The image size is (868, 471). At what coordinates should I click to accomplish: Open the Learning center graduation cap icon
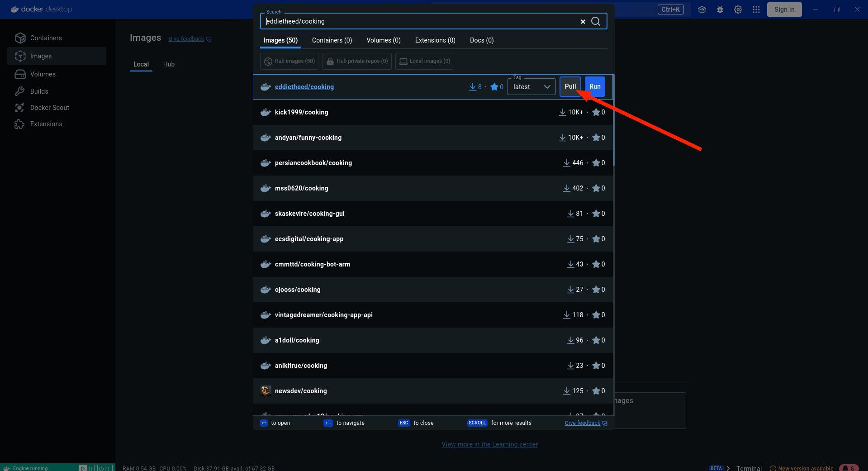(x=702, y=10)
